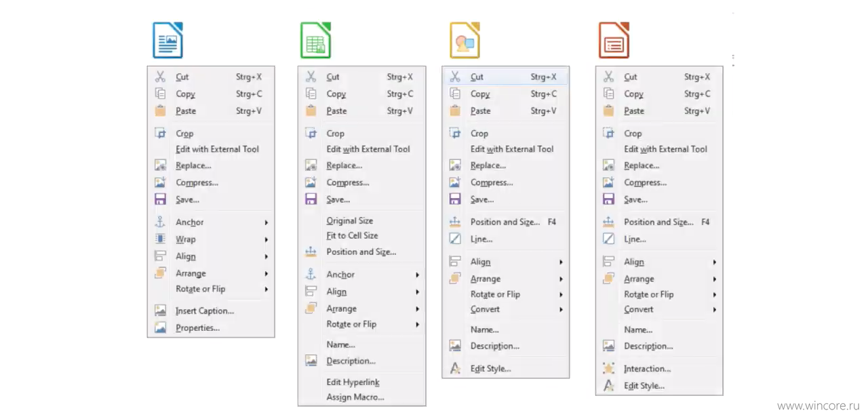Expand the Anchor submenu arrow in Writer menu
This screenshot has width=868, height=419.
(x=267, y=222)
